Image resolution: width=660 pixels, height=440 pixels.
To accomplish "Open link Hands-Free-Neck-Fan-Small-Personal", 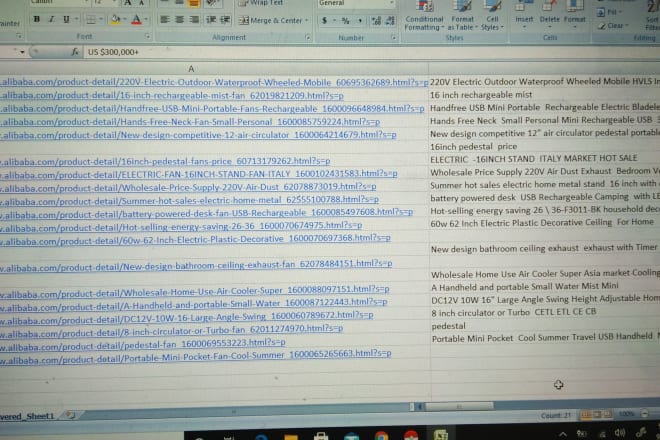I will [x=190, y=122].
